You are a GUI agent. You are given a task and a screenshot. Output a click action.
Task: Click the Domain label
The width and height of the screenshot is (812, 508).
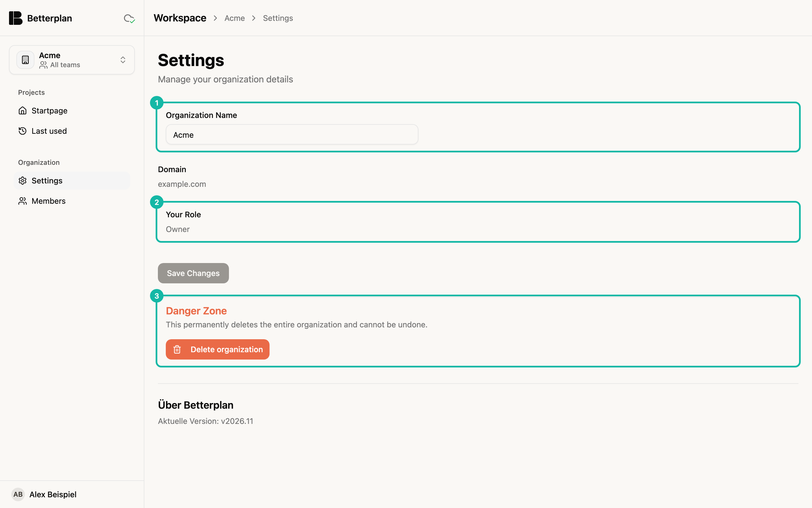[172, 169]
